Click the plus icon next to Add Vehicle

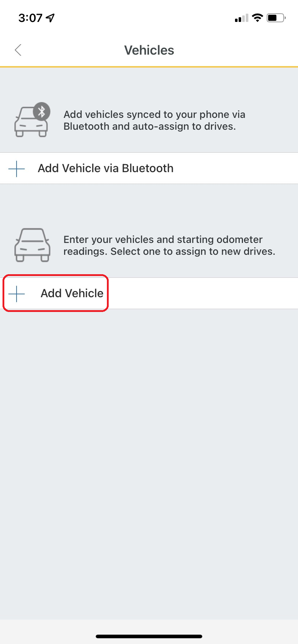pyautogui.click(x=16, y=293)
